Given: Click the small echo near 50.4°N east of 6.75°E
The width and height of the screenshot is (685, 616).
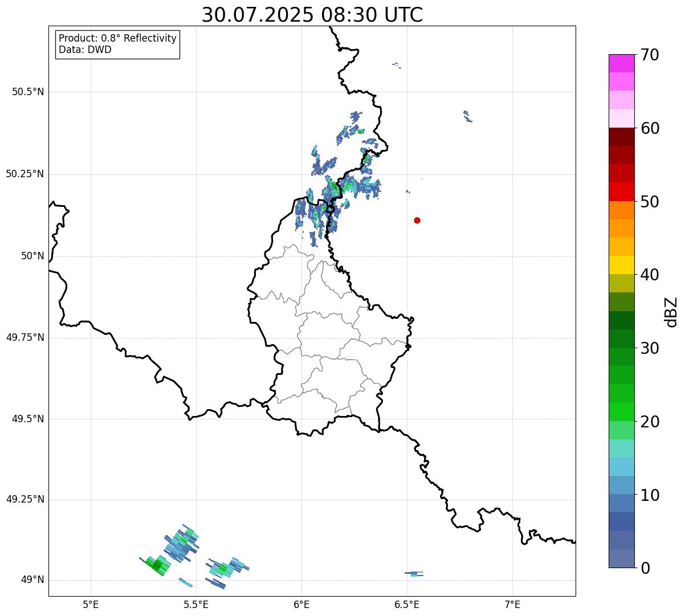Looking at the screenshot, I should pyautogui.click(x=468, y=116).
